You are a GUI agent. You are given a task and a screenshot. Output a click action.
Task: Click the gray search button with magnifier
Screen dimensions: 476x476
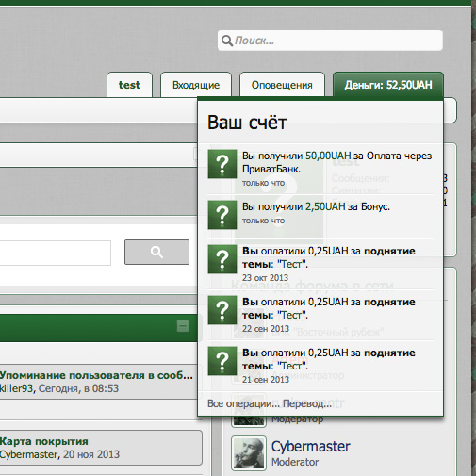(x=156, y=252)
